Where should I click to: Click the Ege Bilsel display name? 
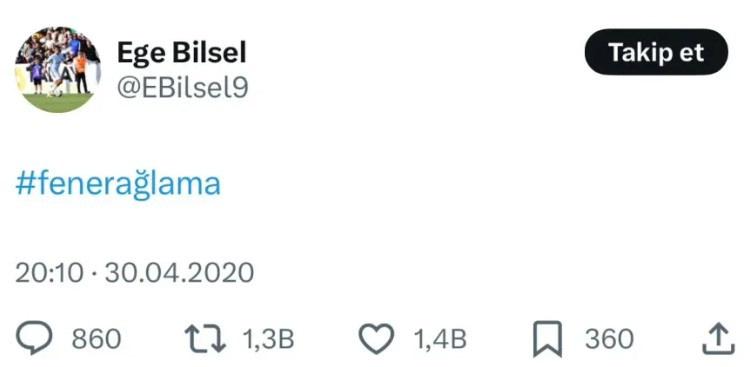click(182, 52)
